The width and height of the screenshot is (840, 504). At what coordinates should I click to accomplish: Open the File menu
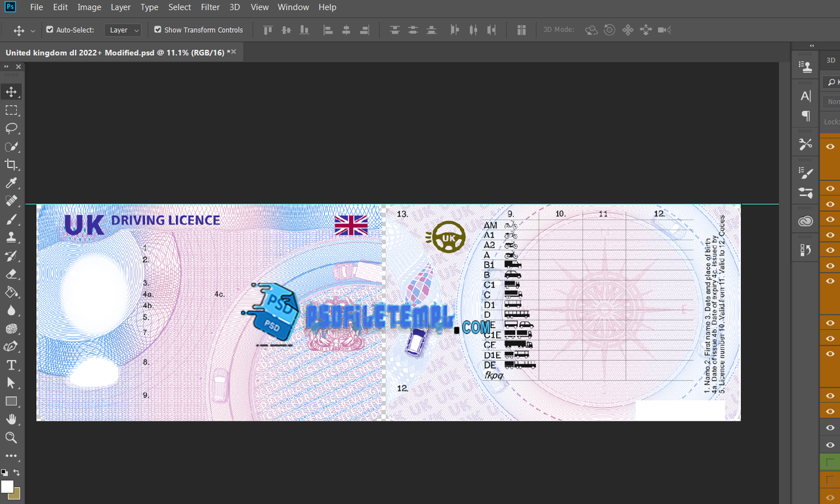click(37, 7)
